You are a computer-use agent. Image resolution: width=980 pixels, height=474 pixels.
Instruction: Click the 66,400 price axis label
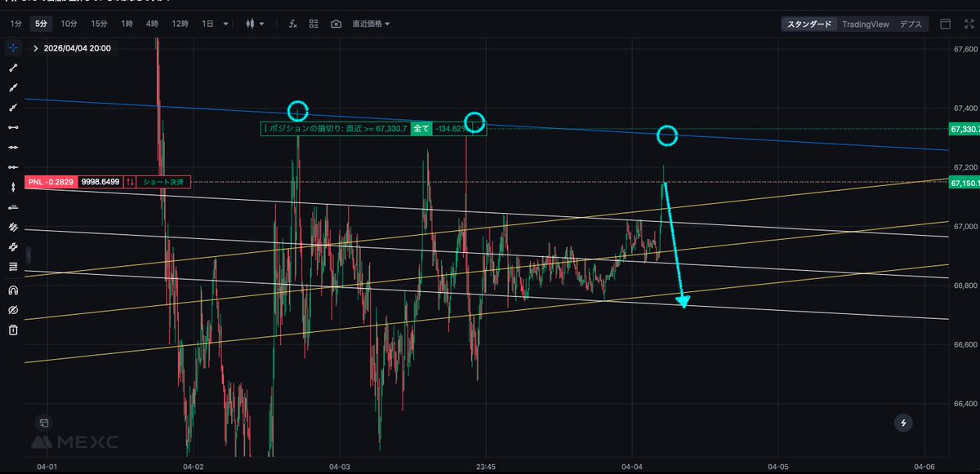tap(965, 404)
